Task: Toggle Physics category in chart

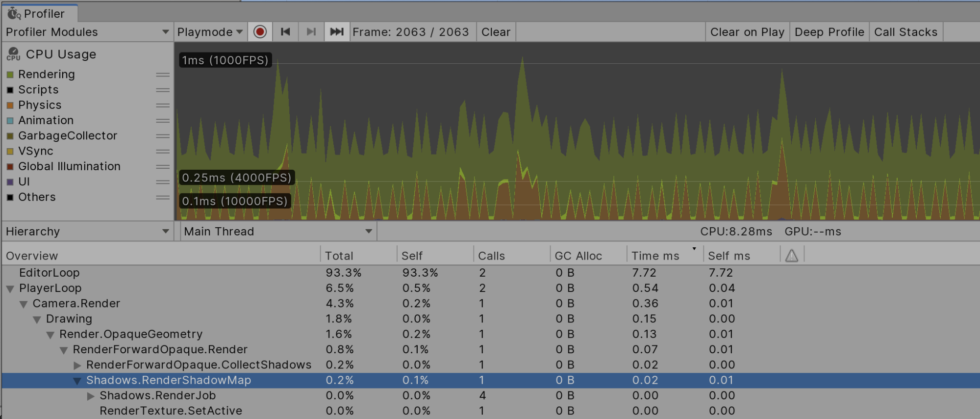Action: (10, 105)
